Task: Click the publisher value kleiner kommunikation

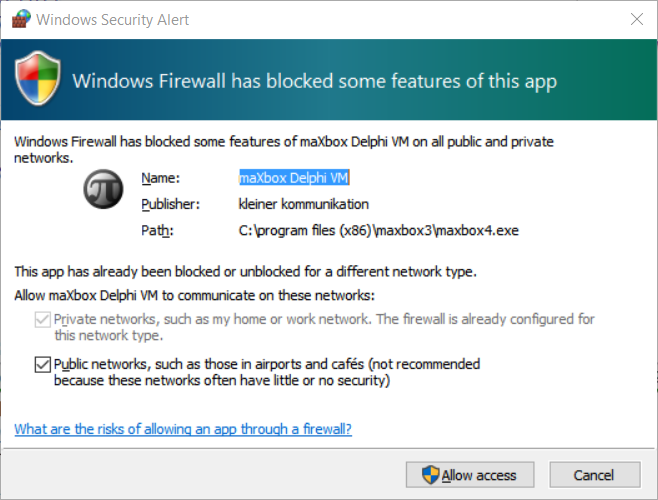Action: pyautogui.click(x=303, y=204)
